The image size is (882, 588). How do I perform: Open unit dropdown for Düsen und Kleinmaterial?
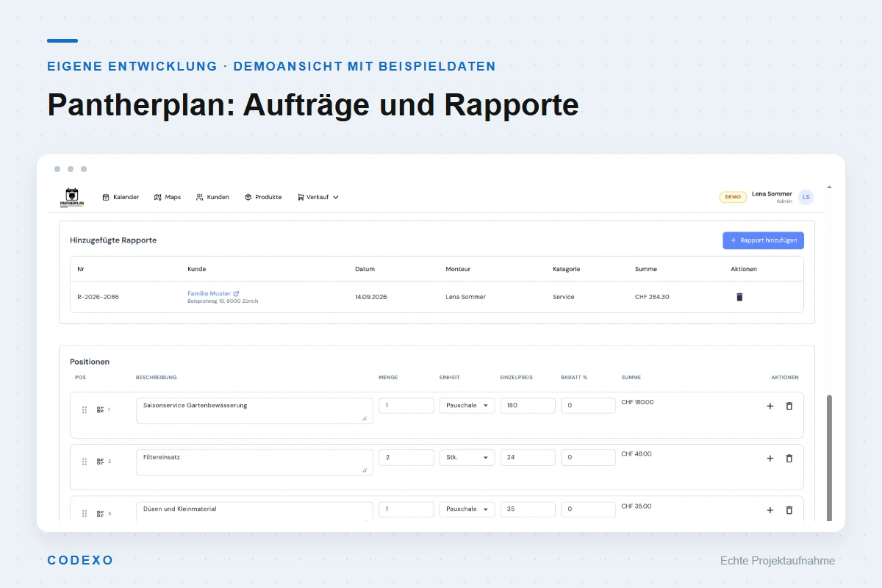(467, 509)
